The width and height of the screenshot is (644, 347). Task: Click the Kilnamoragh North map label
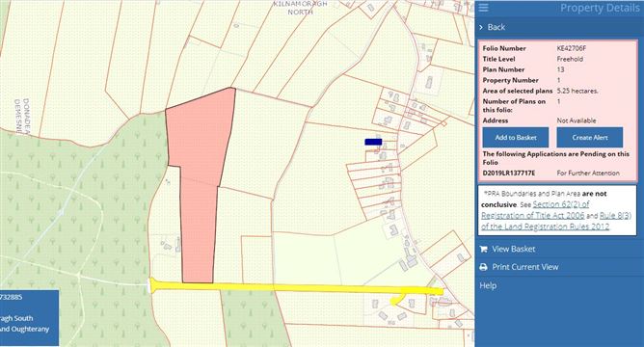(300, 8)
